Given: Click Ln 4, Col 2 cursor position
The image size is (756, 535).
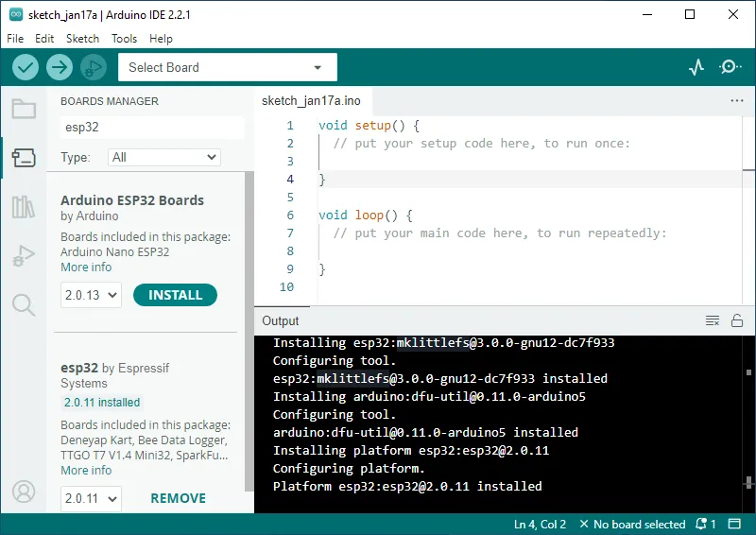Looking at the screenshot, I should [540, 524].
